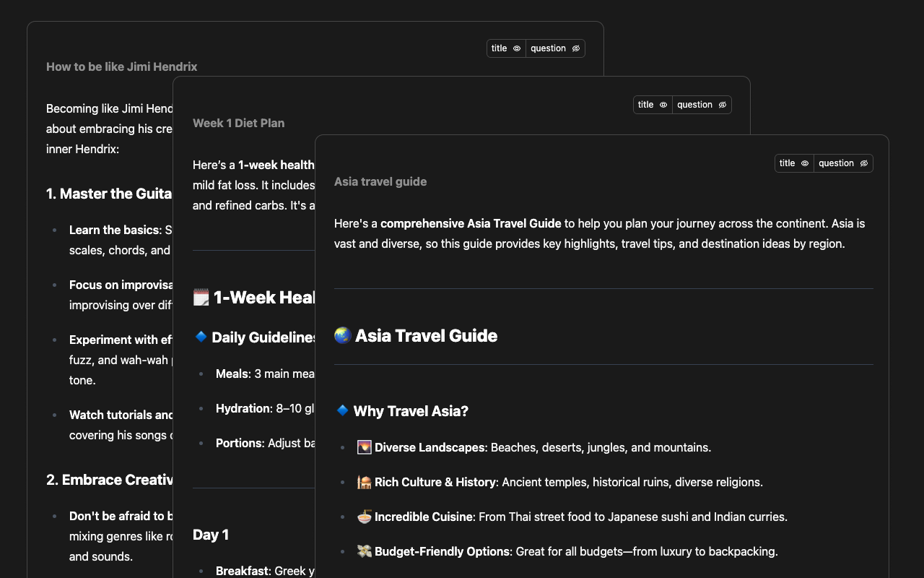The width and height of the screenshot is (924, 578).
Task: Click the noodle bowl emoji before Incredible Cuisine
Action: coord(365,517)
